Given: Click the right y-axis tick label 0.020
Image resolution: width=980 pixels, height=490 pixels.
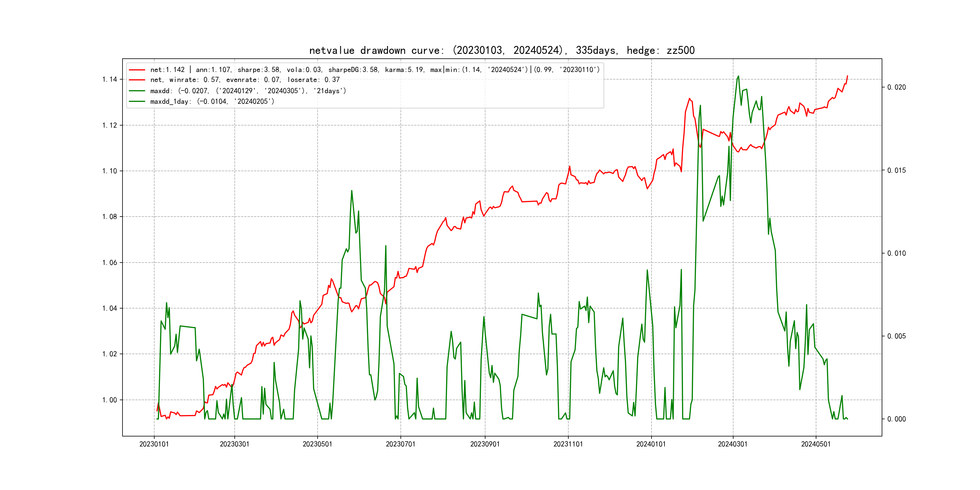Looking at the screenshot, I should (896, 87).
